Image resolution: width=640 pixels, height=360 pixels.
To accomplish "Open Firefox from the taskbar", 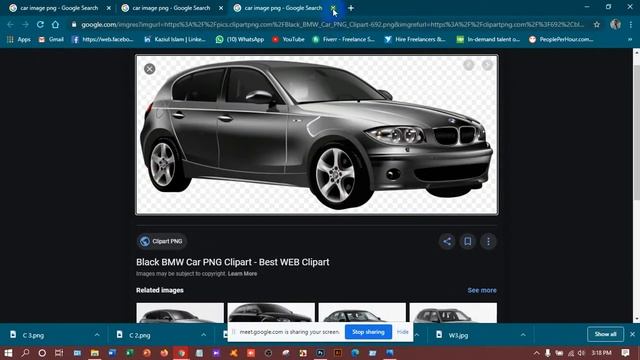I will coord(164,353).
